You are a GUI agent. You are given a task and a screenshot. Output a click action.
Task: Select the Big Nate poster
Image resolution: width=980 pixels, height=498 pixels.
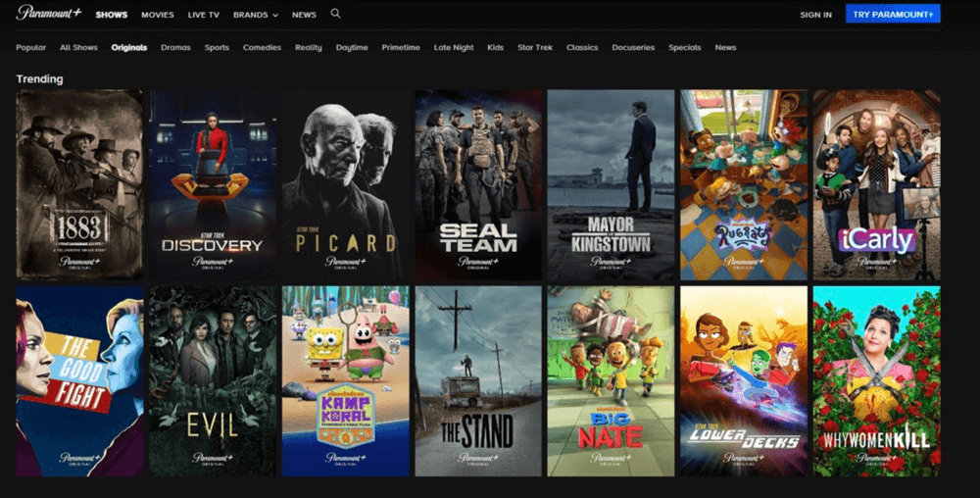coord(612,381)
